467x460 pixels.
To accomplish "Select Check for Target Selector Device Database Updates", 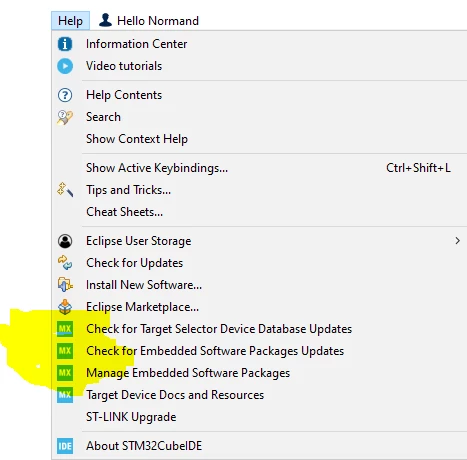I will coord(259,329).
